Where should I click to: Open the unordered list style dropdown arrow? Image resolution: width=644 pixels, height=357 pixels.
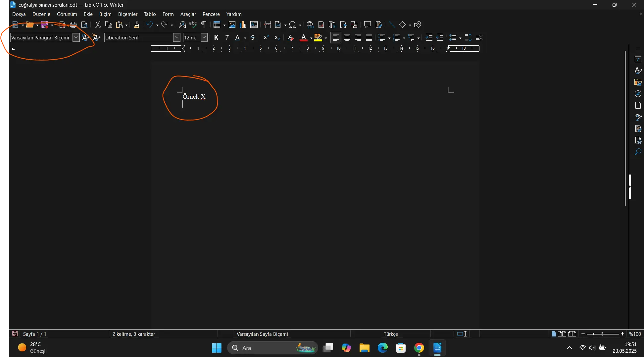coord(389,38)
